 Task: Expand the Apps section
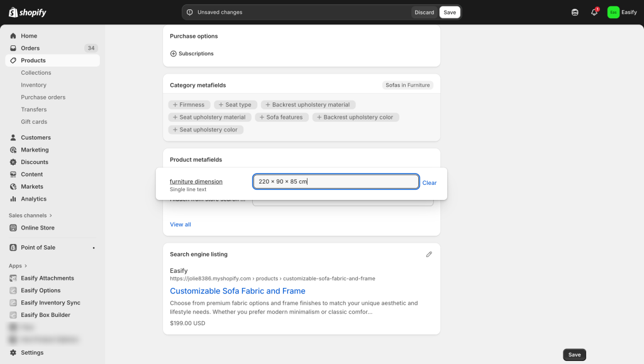pyautogui.click(x=18, y=266)
